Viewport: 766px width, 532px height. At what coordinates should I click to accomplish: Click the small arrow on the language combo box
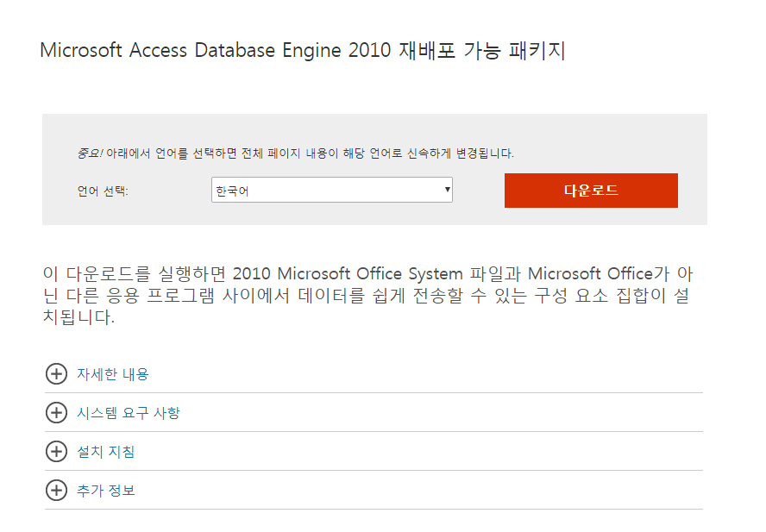click(x=447, y=190)
